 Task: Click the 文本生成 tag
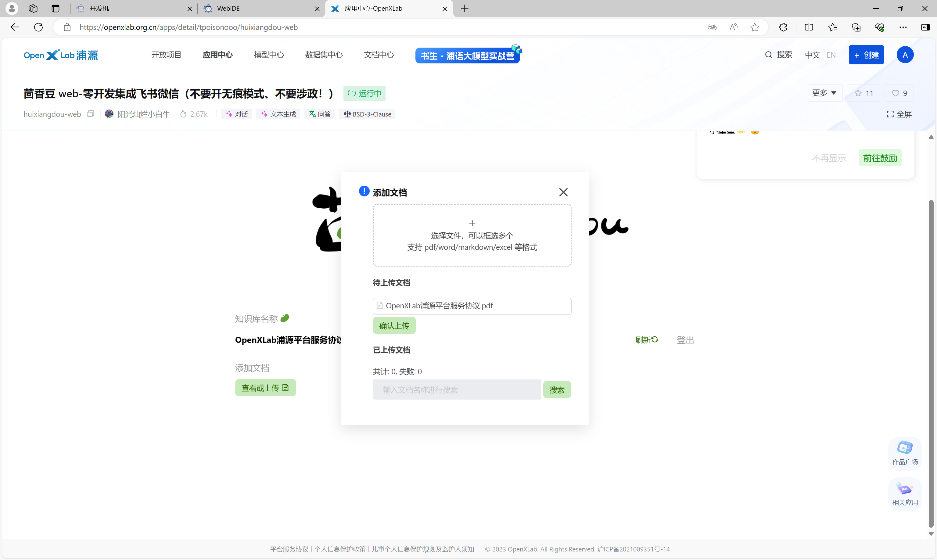(278, 114)
